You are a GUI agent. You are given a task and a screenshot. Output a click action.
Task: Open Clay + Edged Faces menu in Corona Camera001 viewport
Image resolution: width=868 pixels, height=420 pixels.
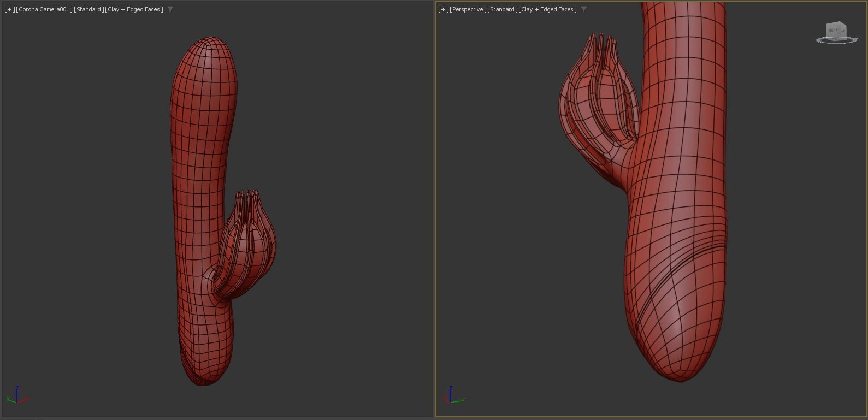coord(134,9)
